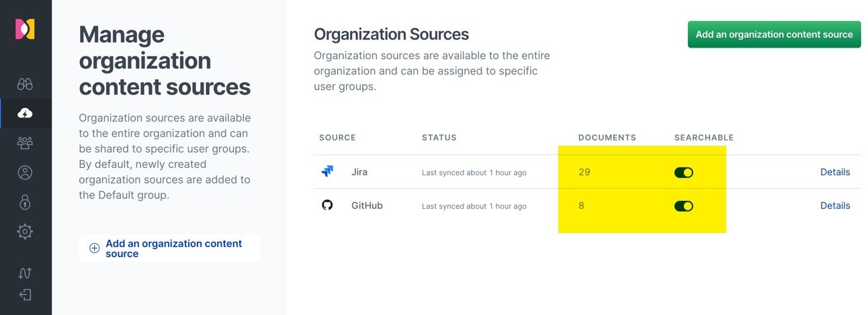This screenshot has height=315, width=868.
Task: Open the Settings gear icon in sidebar
Action: [x=25, y=232]
